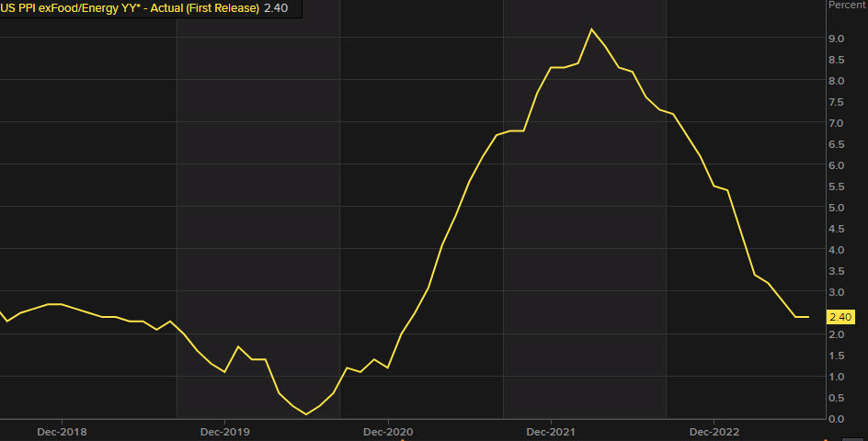Click the 8.0 axis value

click(x=837, y=81)
